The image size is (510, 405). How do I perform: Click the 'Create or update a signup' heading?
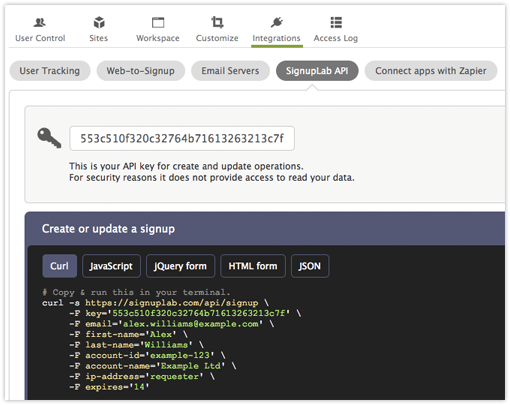click(108, 229)
